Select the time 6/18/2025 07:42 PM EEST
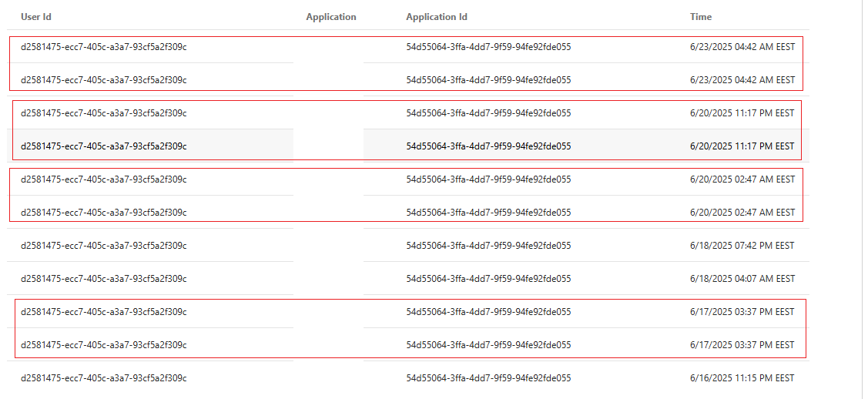 pos(742,246)
